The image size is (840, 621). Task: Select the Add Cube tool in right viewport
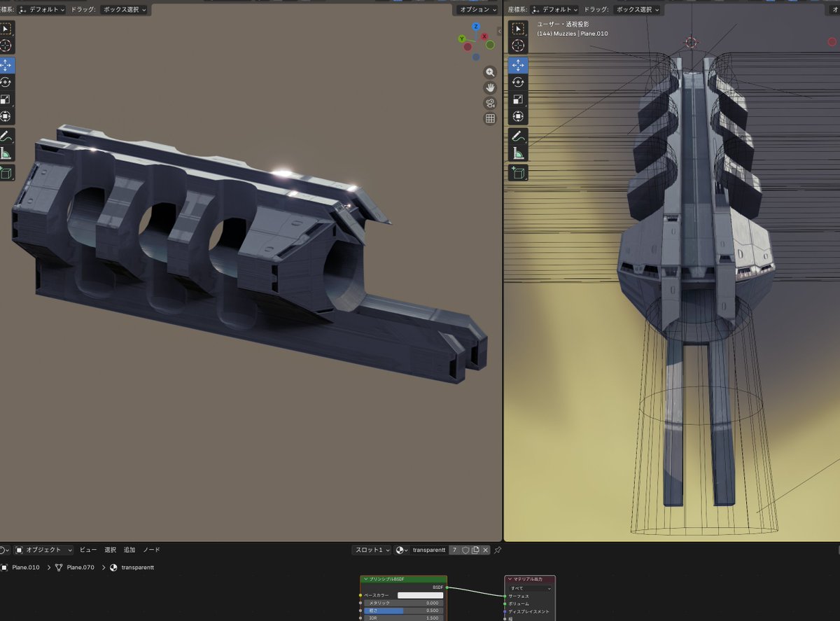coord(518,172)
